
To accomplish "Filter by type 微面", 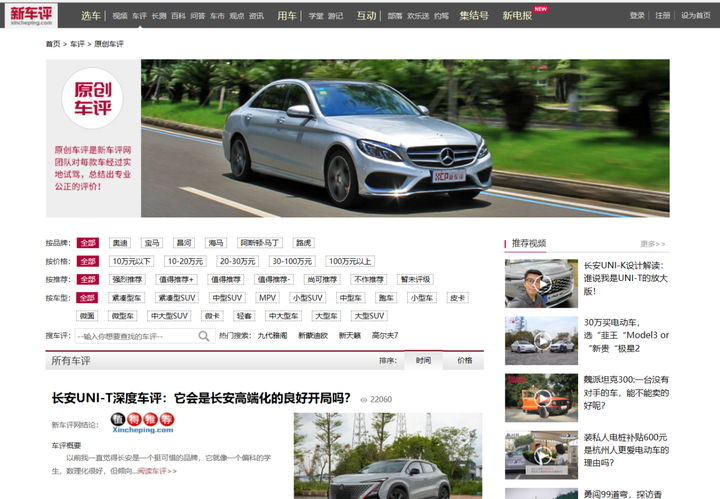I will point(87,316).
